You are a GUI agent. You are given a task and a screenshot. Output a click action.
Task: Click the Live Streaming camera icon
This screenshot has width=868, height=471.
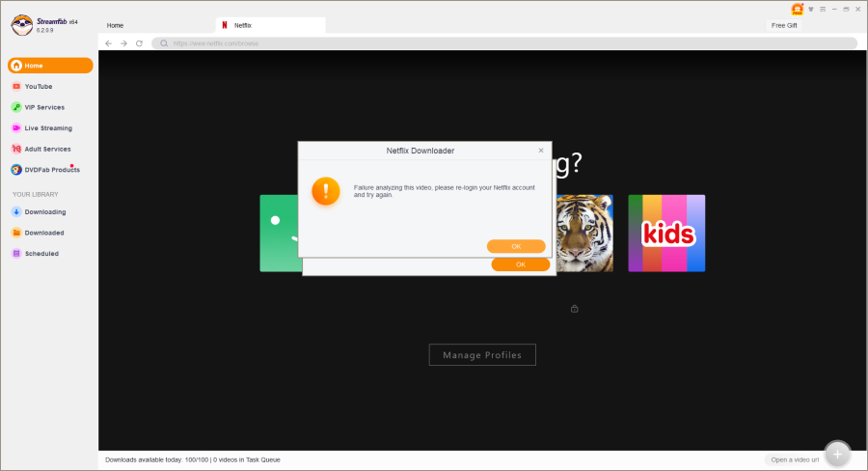[x=16, y=128]
